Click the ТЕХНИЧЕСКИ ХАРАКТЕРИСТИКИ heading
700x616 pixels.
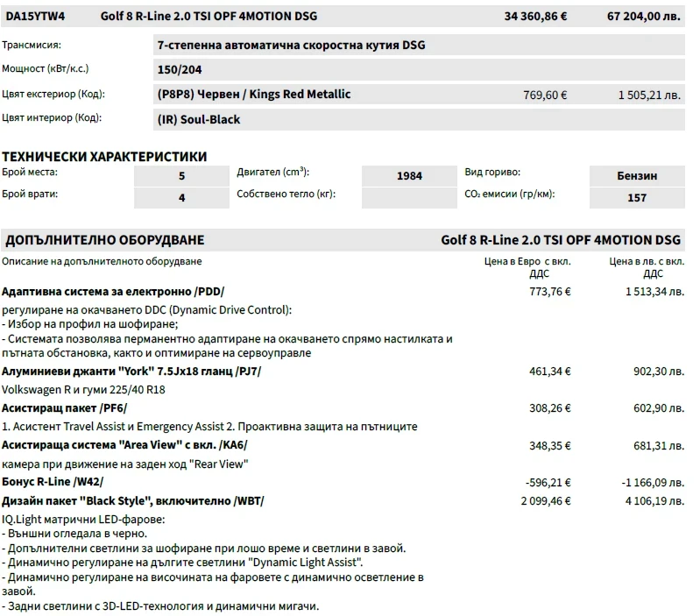(104, 157)
